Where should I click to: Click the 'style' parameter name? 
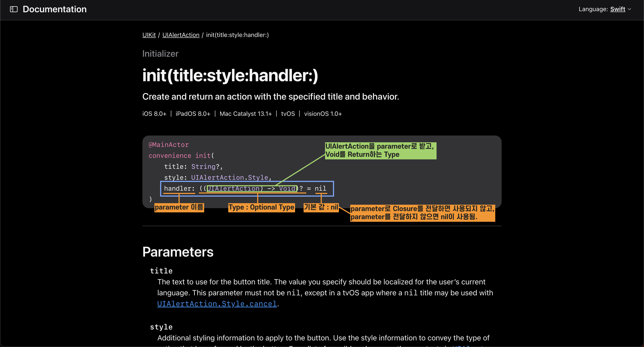pyautogui.click(x=161, y=327)
